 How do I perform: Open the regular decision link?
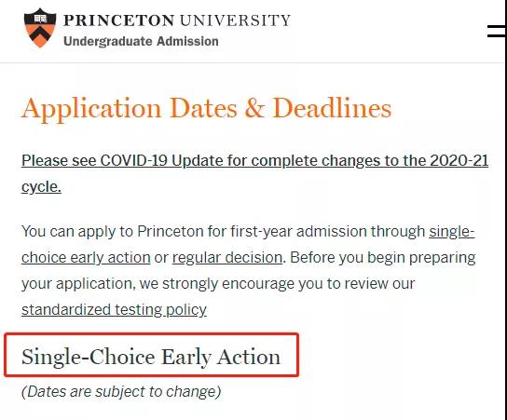pos(227,257)
